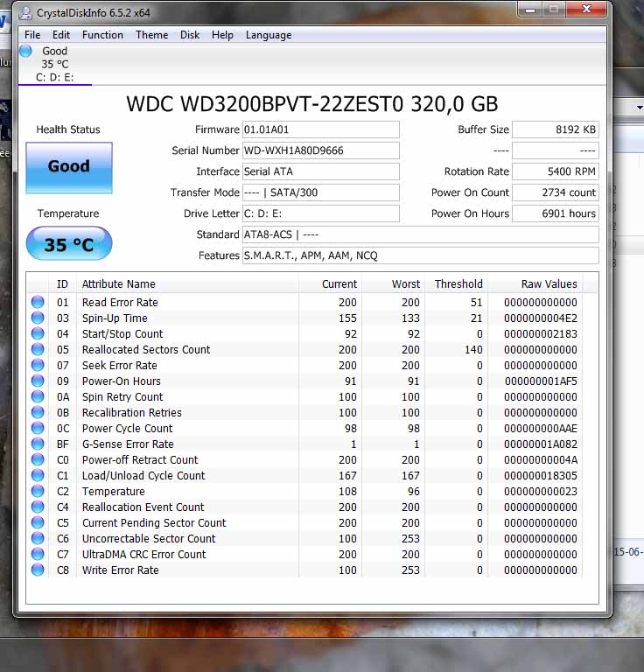This screenshot has height=672, width=644.
Task: Click the status orb of Recalibration Retries row
Action: 38,412
